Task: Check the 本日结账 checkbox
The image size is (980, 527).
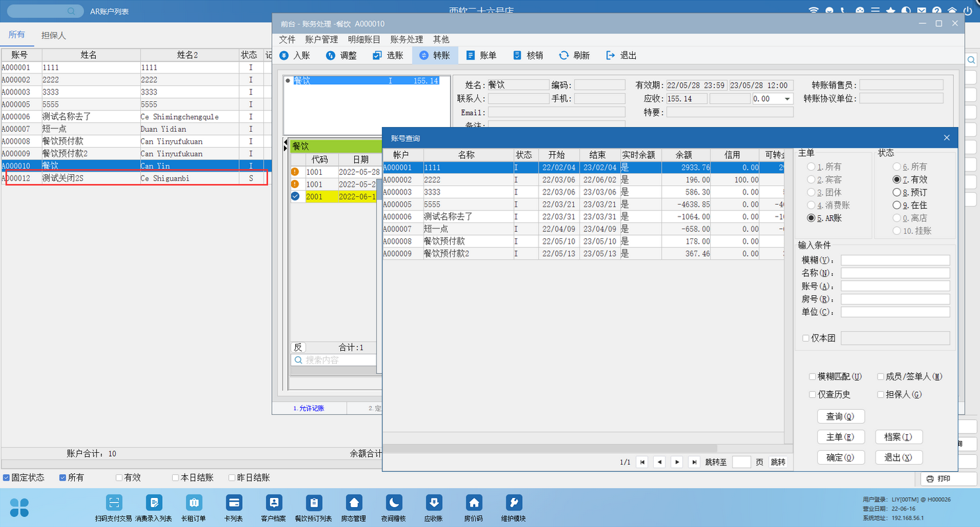Action: tap(175, 477)
